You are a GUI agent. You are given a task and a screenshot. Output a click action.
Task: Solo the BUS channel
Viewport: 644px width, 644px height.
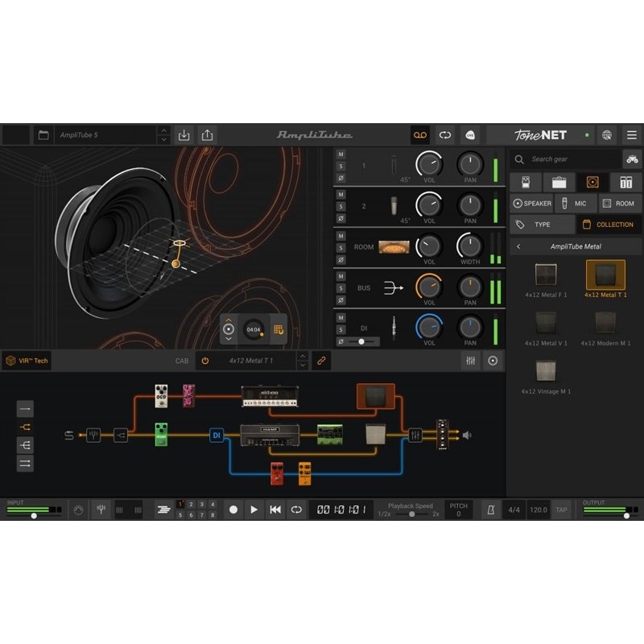pos(341,288)
